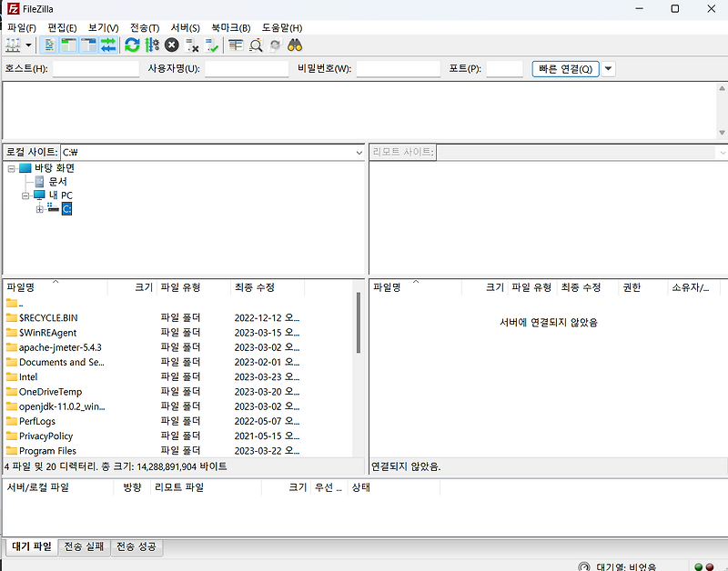Reconnect to last used server
Viewport: 728px width, 571px height.
tap(212, 45)
